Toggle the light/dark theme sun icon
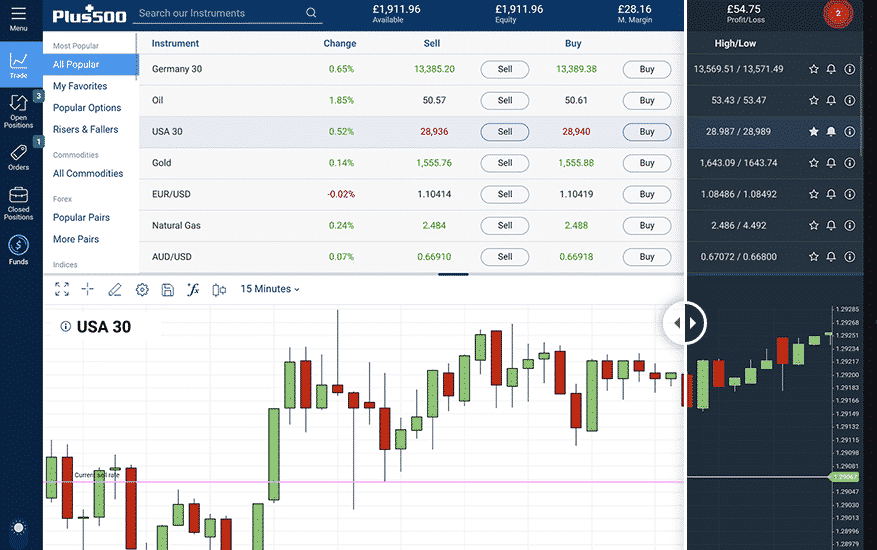 click(x=18, y=528)
